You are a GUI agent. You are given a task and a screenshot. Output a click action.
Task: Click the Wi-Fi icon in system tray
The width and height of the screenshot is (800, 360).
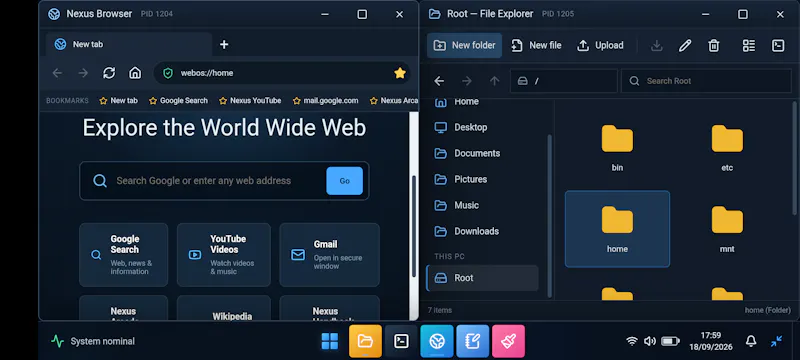coord(632,341)
